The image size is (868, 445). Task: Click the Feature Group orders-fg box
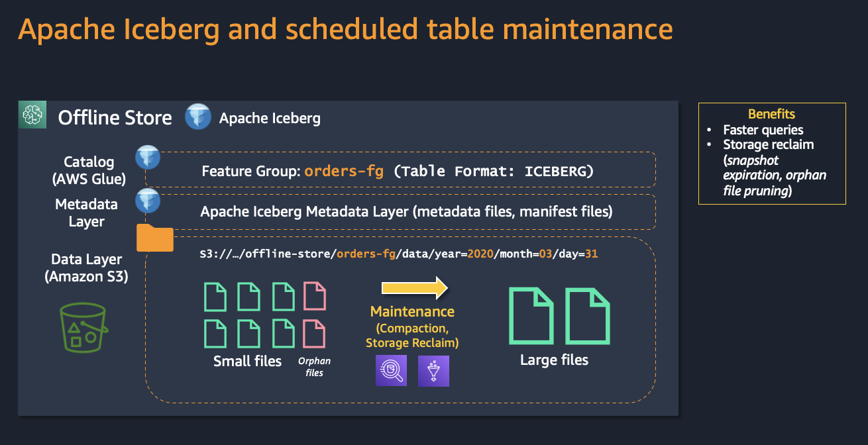coord(400,170)
